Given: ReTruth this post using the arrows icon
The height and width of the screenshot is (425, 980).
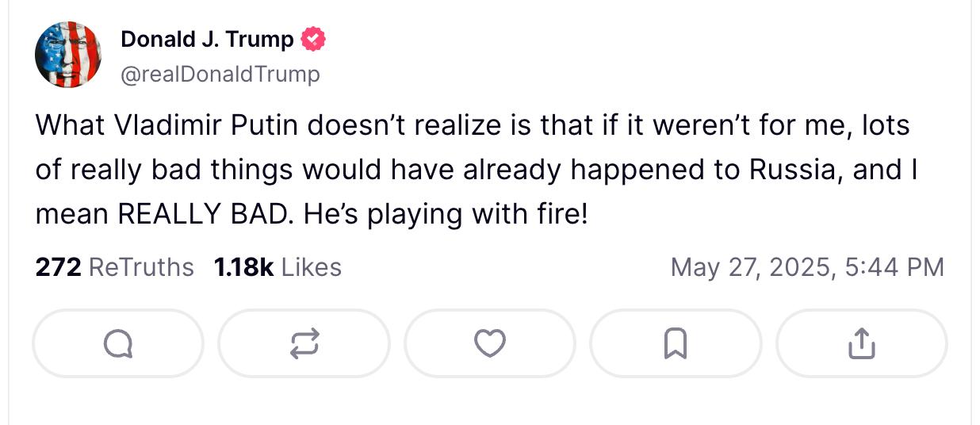Looking at the screenshot, I should [304, 343].
